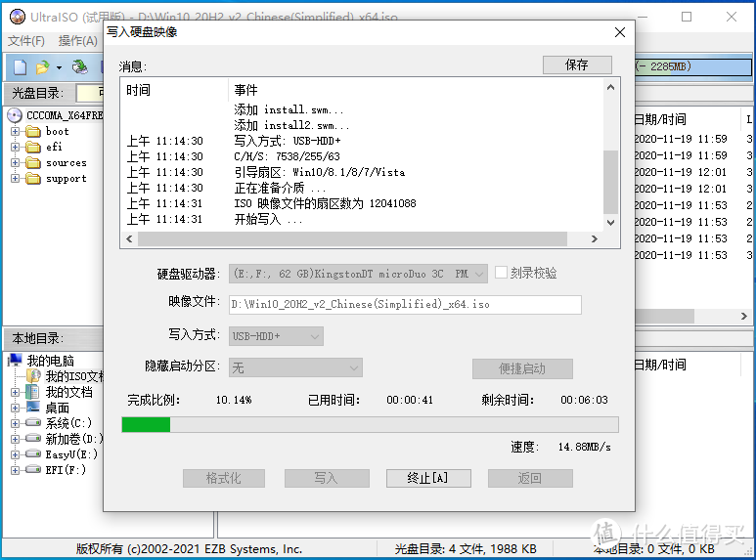Click the message log scroll-up arrow

(x=610, y=87)
